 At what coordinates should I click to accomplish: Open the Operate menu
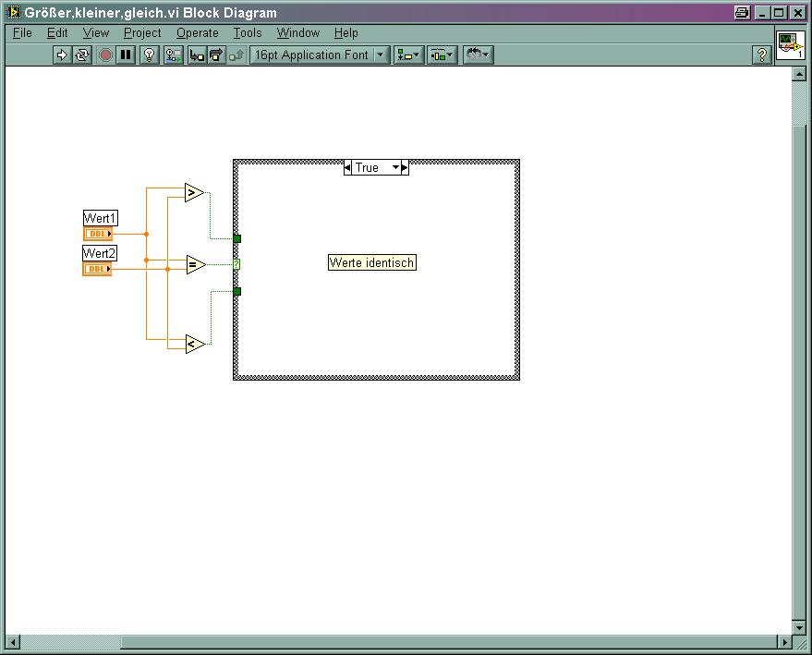tap(198, 32)
